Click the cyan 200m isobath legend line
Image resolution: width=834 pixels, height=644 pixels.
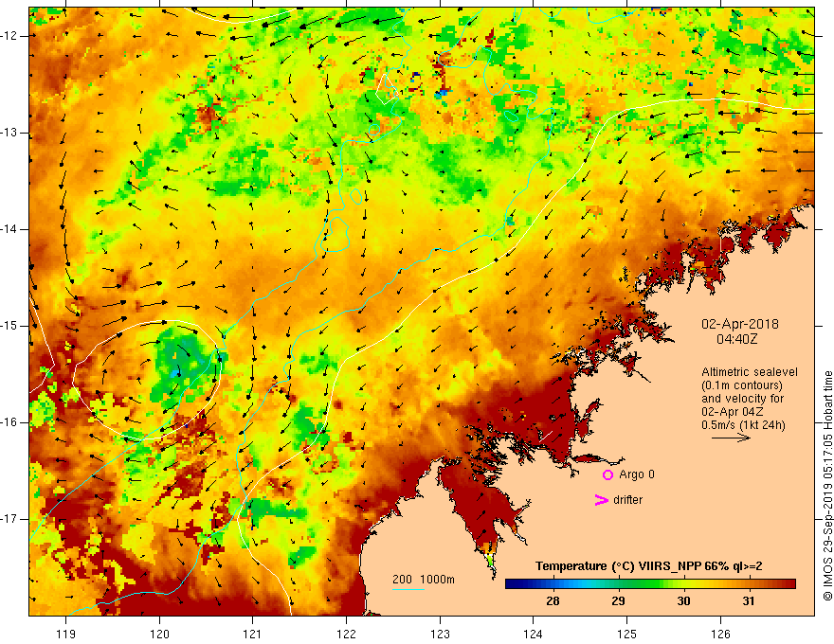[x=408, y=589]
